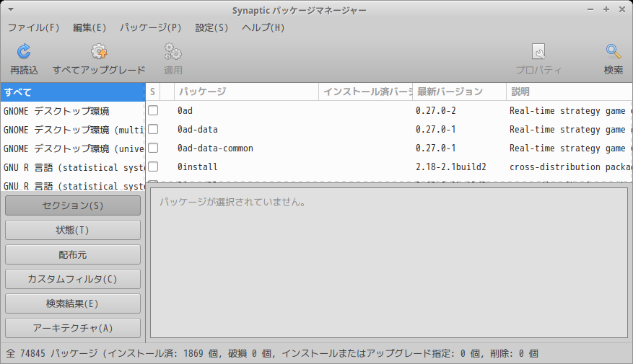Select the first GNOME デスクトップ環境 section
The image size is (633, 364).
73,111
